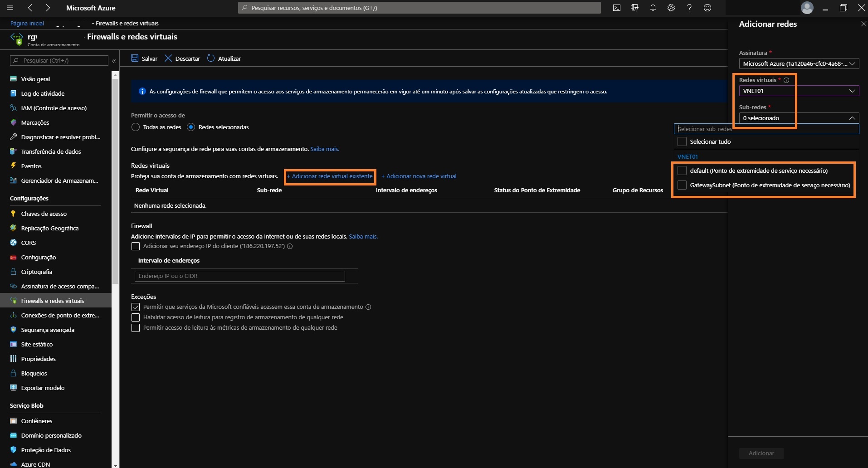The height and width of the screenshot is (468, 868).
Task: Click the Atualizar refresh icon
Action: pyautogui.click(x=211, y=58)
